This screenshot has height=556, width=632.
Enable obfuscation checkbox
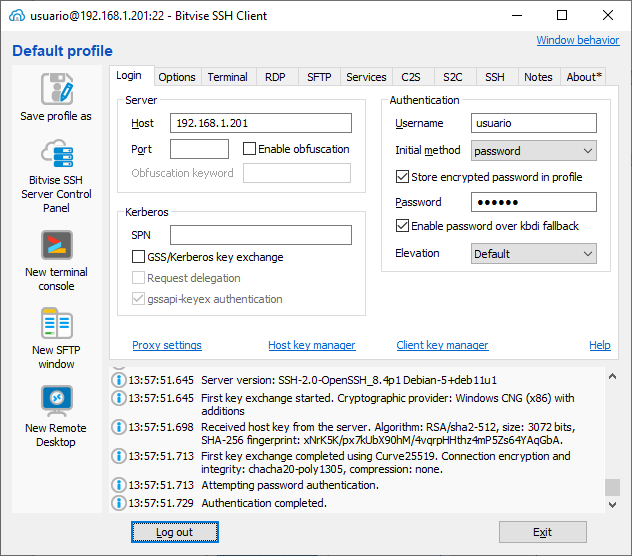click(x=250, y=149)
